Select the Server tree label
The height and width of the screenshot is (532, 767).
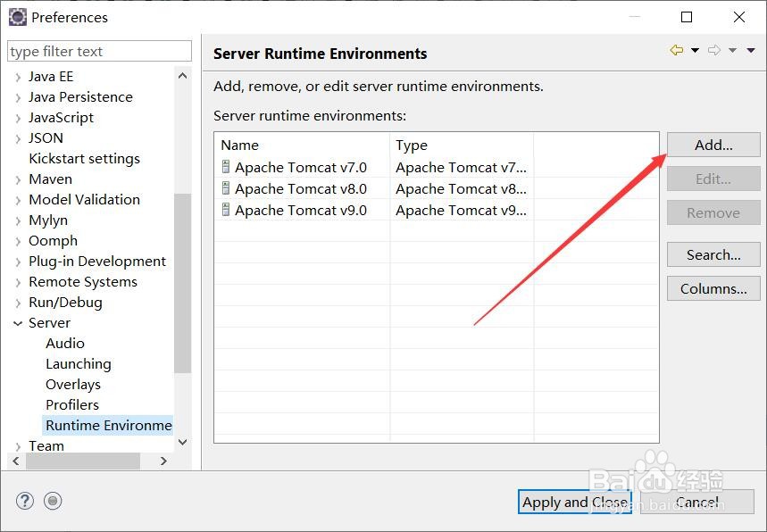(x=49, y=323)
